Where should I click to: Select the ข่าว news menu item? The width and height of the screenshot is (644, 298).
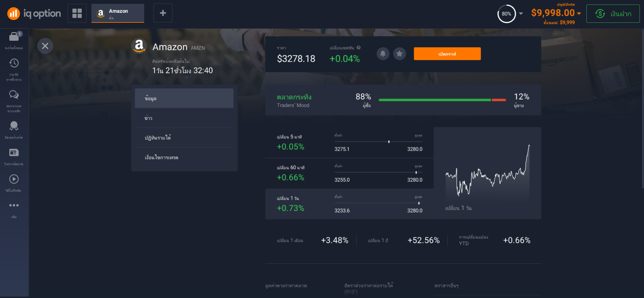coord(184,118)
